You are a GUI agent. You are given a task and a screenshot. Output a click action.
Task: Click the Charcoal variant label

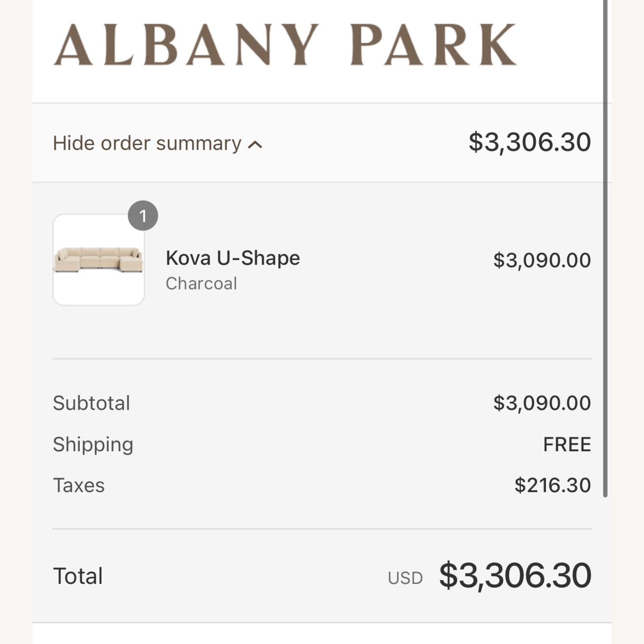(x=201, y=283)
